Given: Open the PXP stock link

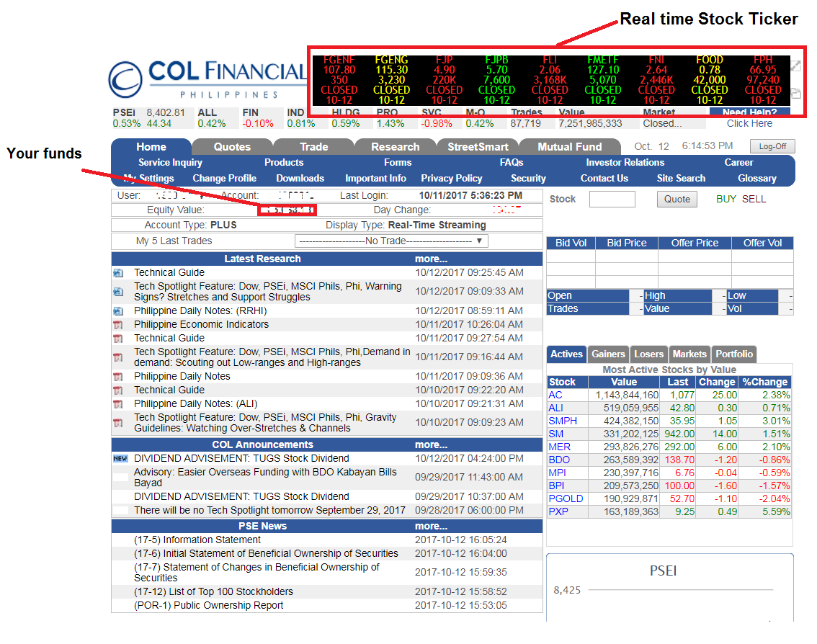Looking at the screenshot, I should 558,511.
